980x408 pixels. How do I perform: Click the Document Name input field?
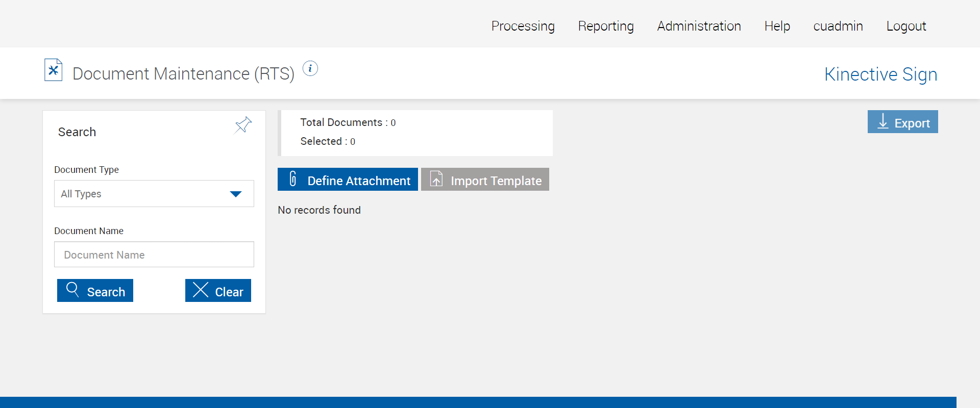(x=154, y=254)
